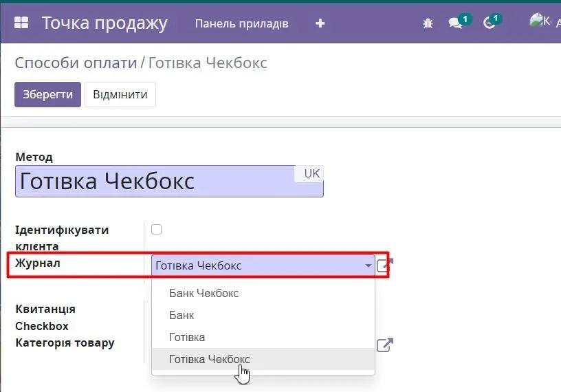This screenshot has height=392, width=561.
Task: Open the activities clock icon
Action: 489,23
